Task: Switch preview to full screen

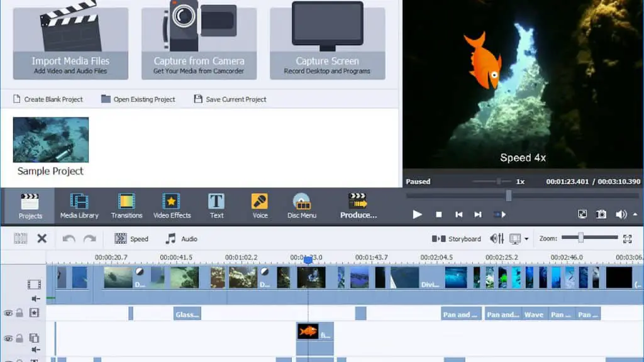Action: [582, 214]
